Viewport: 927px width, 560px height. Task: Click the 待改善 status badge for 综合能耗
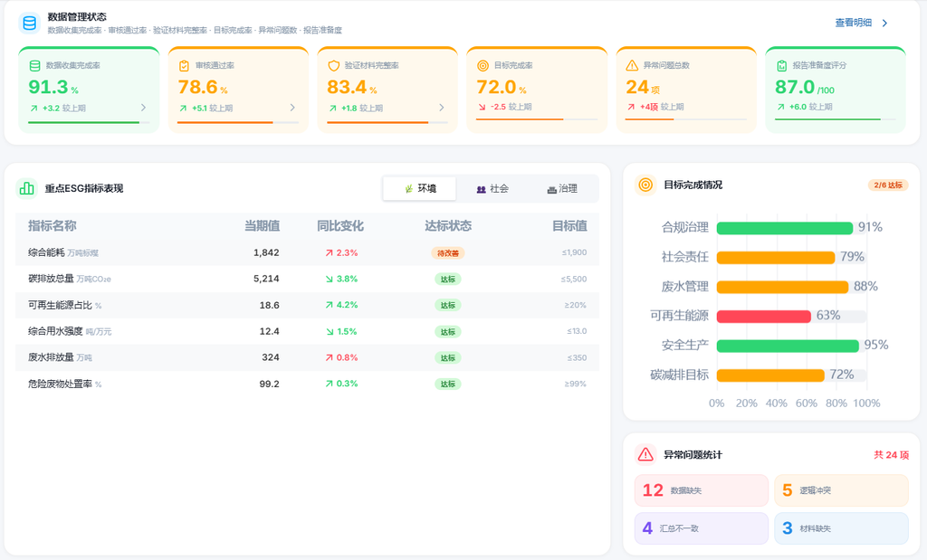click(x=447, y=252)
